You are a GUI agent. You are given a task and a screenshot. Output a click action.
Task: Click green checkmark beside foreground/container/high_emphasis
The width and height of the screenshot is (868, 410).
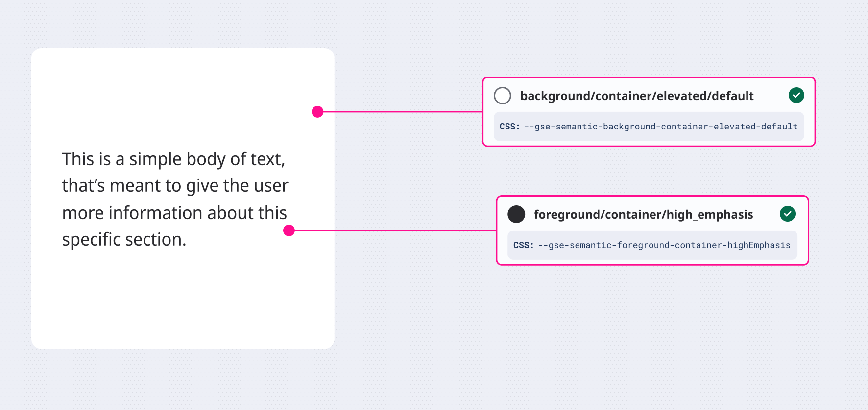click(x=788, y=214)
